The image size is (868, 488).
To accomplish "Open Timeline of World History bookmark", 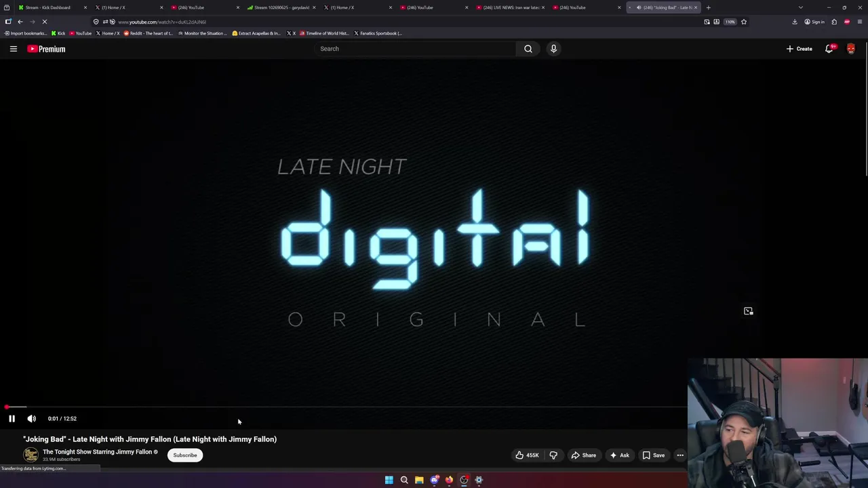I will coord(325,33).
